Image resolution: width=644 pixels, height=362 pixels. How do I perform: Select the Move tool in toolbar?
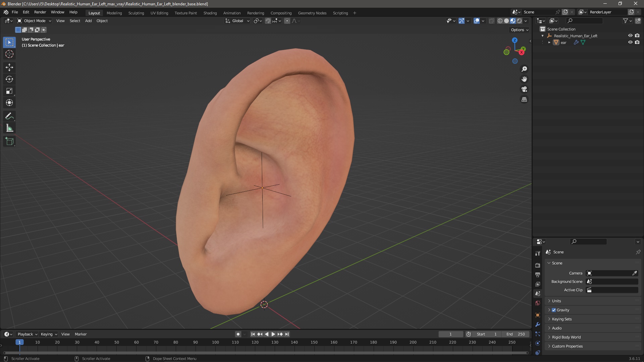9,67
